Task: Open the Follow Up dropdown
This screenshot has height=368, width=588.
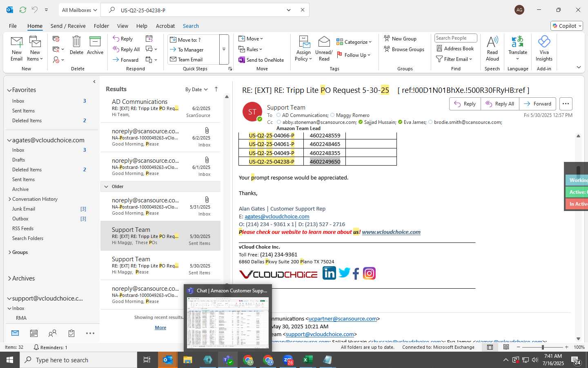Action: (x=354, y=55)
